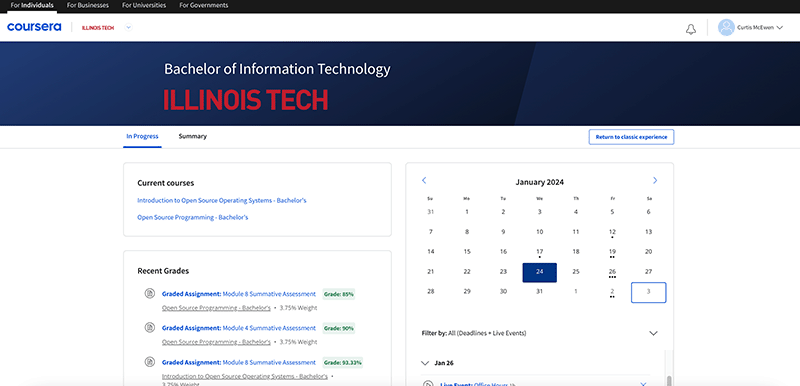Viewport: 800px width, 386px height.
Task: Select January 12 on the calendar
Action: coord(612,233)
